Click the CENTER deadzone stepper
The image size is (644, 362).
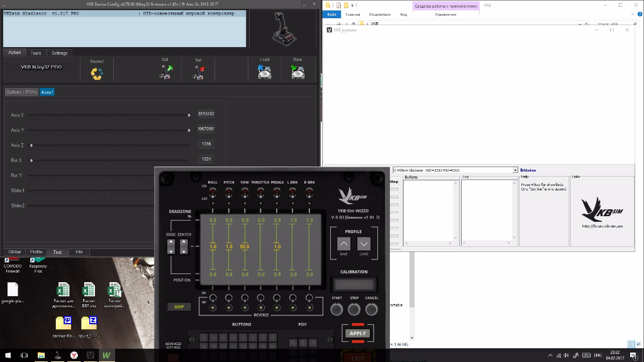(x=184, y=246)
